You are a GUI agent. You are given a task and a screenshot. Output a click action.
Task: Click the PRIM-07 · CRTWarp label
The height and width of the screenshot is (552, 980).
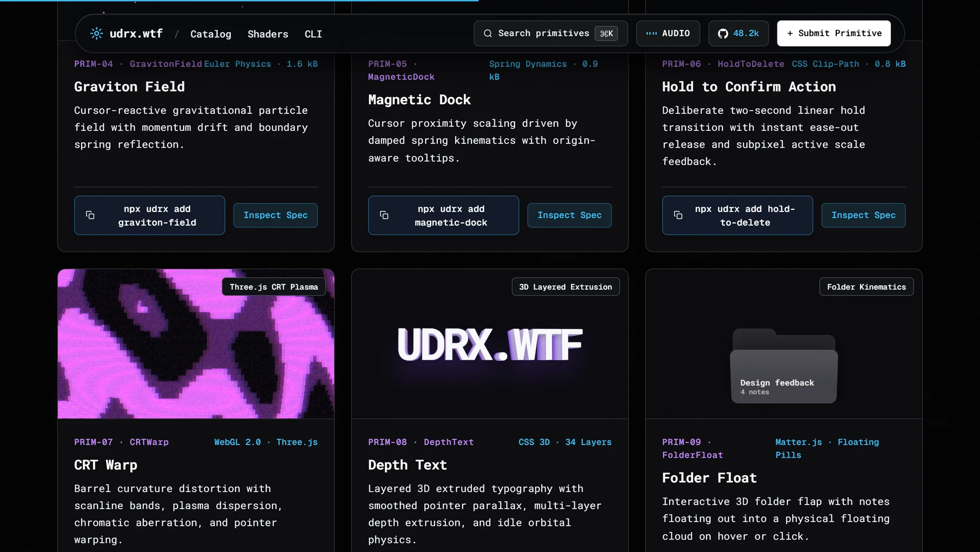pyautogui.click(x=121, y=442)
